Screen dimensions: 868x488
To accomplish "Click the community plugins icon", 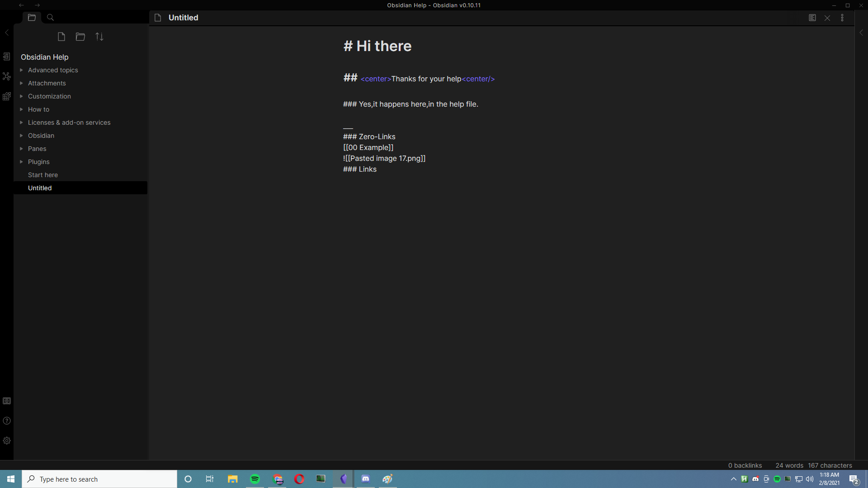I will point(7,96).
